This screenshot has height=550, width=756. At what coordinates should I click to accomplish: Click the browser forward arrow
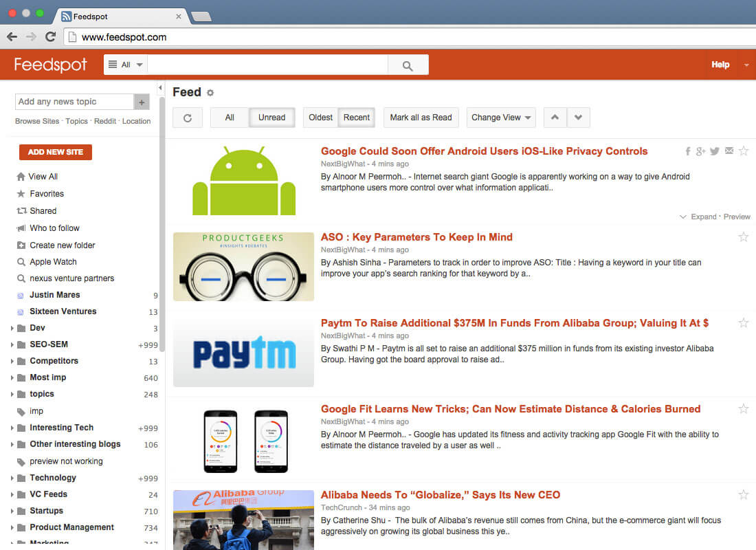[x=32, y=36]
